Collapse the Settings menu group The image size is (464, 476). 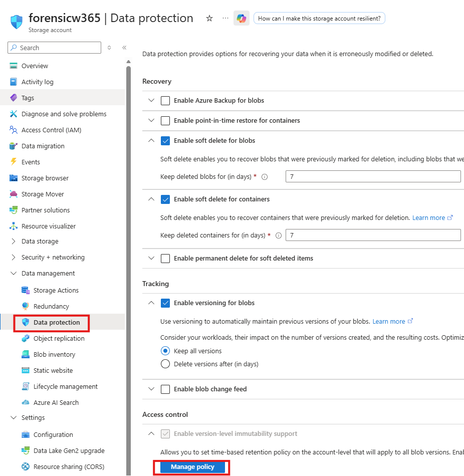click(x=14, y=417)
